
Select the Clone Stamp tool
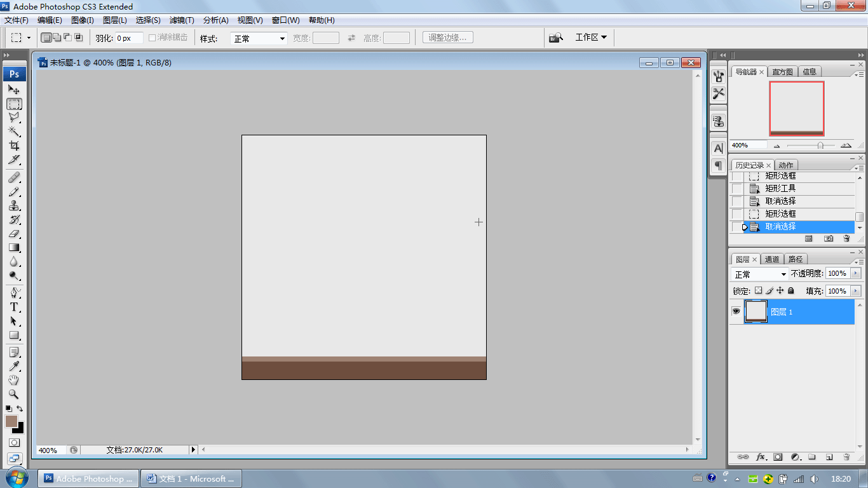click(14, 205)
